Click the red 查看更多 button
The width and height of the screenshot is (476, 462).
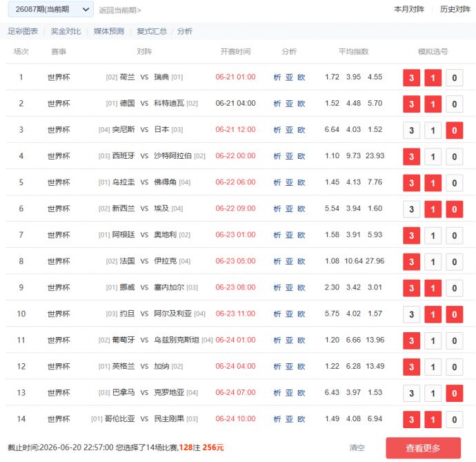pos(423,448)
